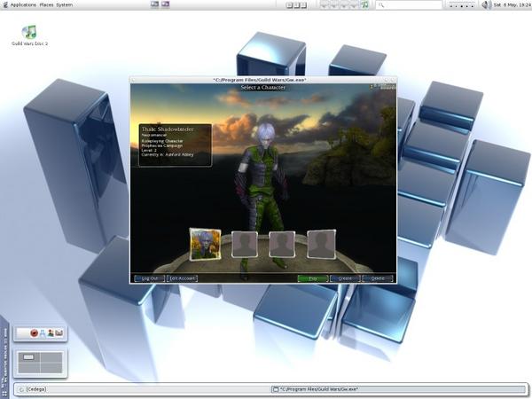Open the Edit Account button

tap(182, 278)
